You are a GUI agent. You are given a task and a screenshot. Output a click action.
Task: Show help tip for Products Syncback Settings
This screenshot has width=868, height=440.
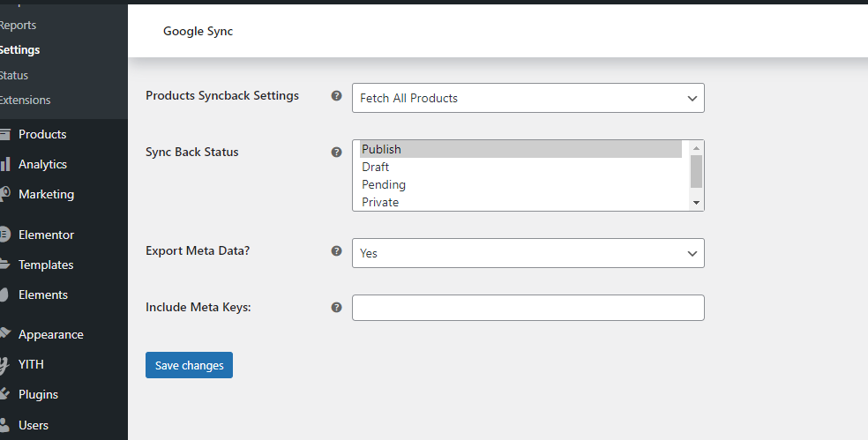(336, 96)
